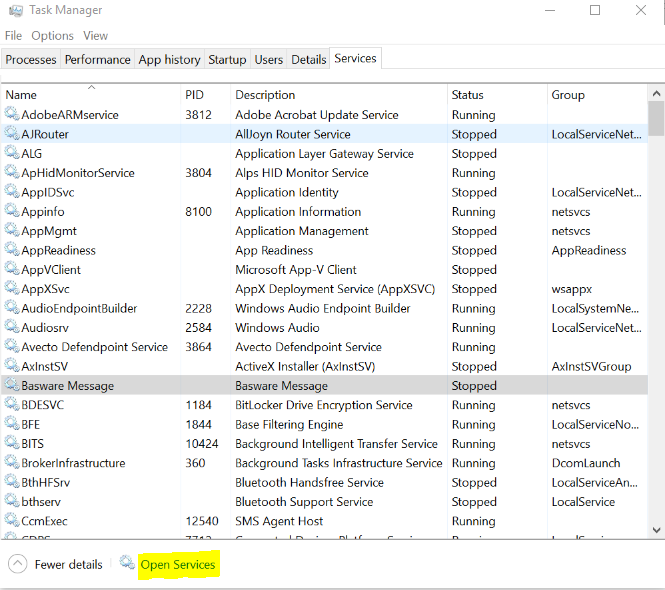The image size is (665, 590).
Task: Sort services by Name column header
Action: 91,95
